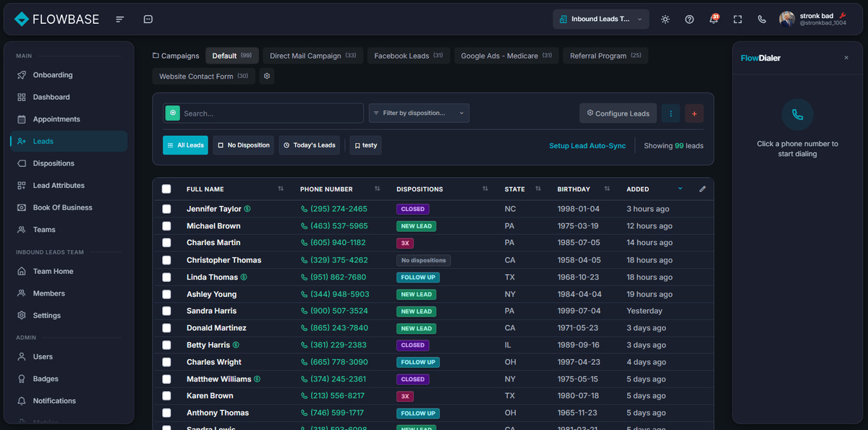Select the green All Leads filter pill
The height and width of the screenshot is (430, 868).
pos(185,145)
